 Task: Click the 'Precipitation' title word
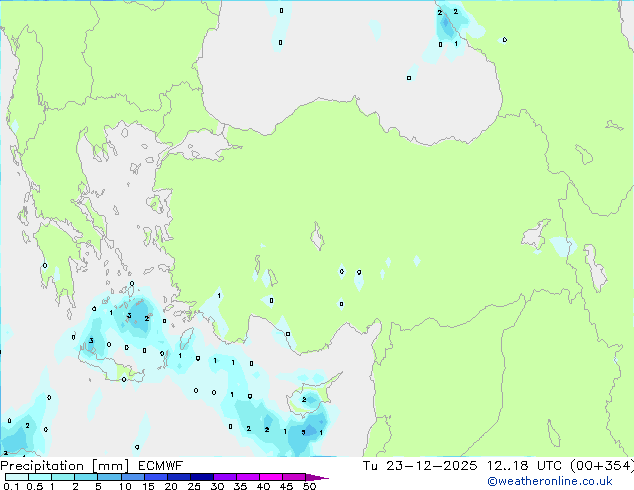42,466
